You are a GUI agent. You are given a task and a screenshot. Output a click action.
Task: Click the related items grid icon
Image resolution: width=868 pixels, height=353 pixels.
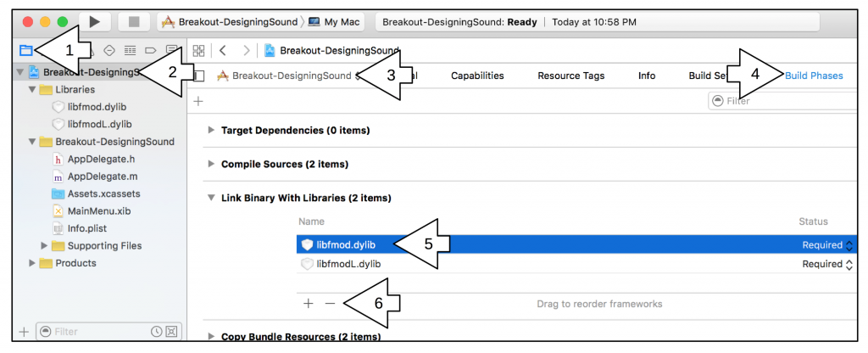[198, 51]
